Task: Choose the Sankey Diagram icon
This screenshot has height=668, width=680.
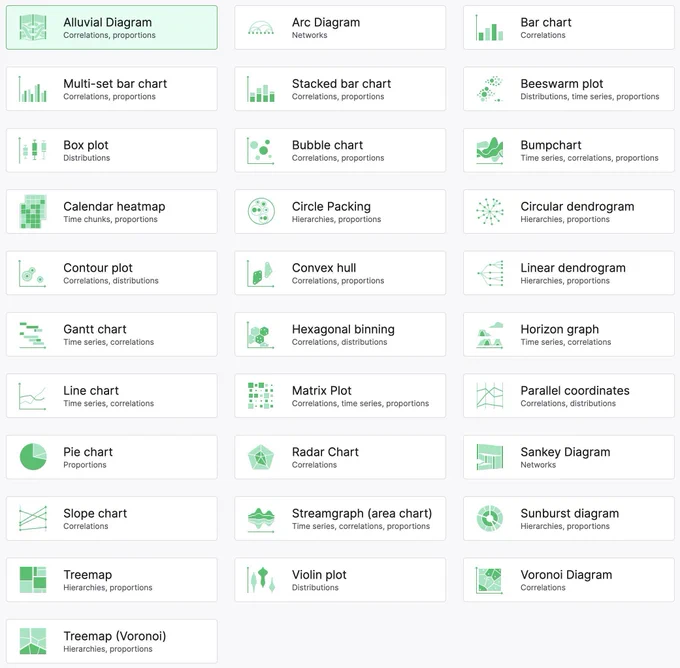Action: pos(490,457)
